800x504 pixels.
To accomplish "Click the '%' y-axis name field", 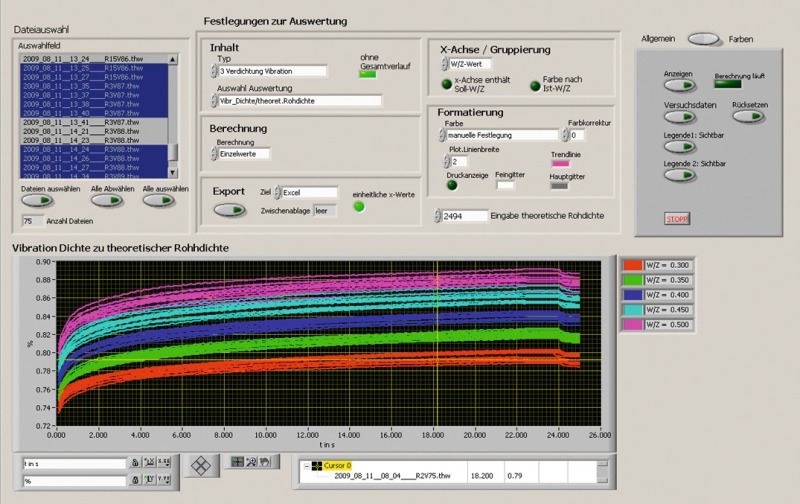I will pos(74,481).
